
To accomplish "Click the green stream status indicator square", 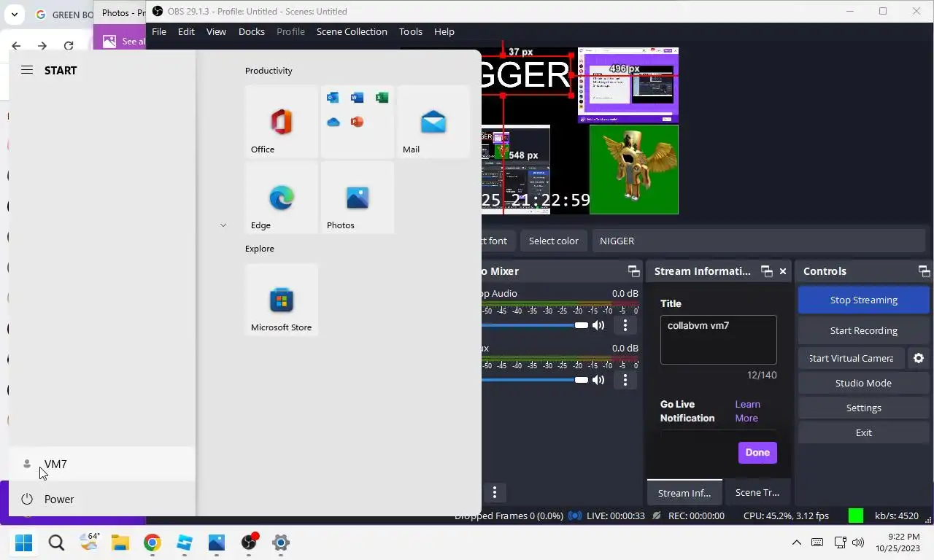I will pyautogui.click(x=856, y=516).
